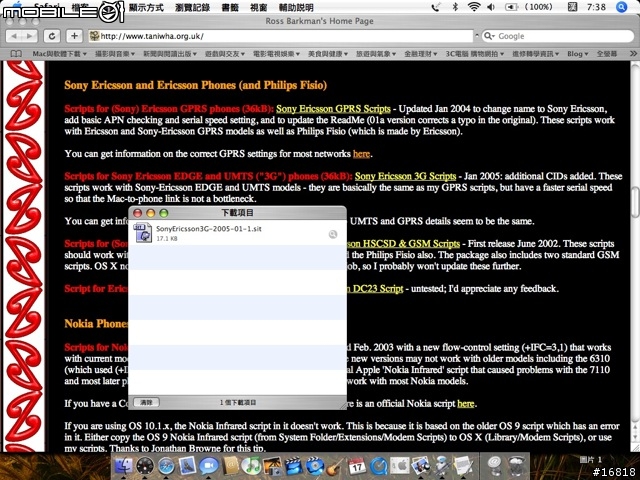Launch iMovie from the Dock
This screenshot has height=480, width=640.
(293, 466)
